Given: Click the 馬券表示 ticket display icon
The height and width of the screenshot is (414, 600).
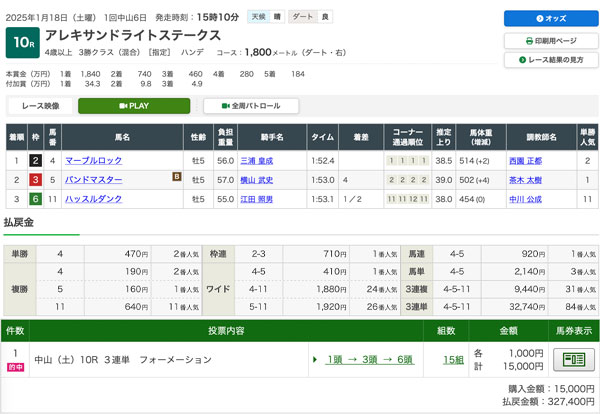Looking at the screenshot, I should tap(573, 360).
